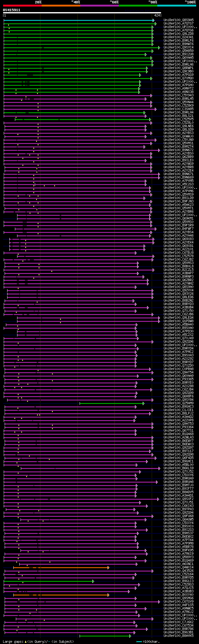
Task: Select label UniRef100_C0PRA8
Action: click(178, 369)
